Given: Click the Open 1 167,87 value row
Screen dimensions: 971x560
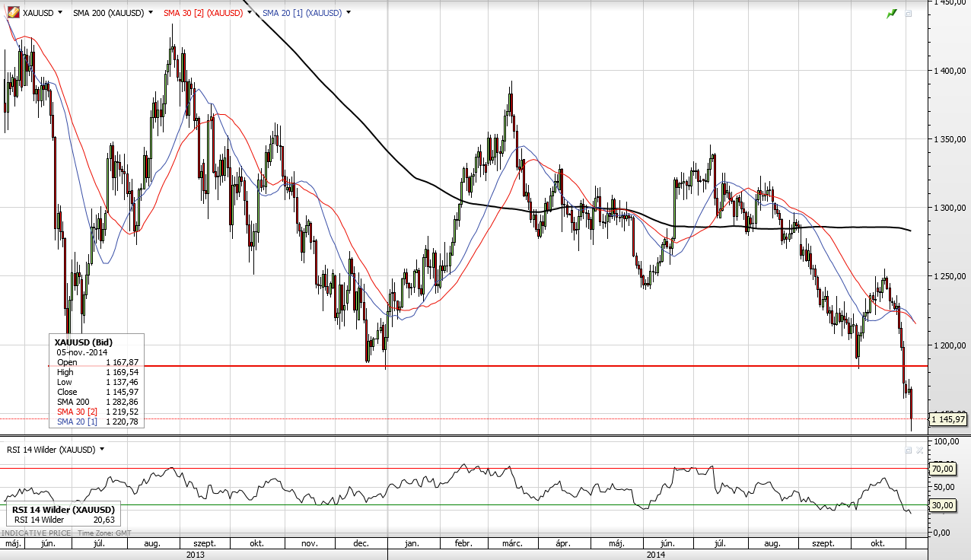Looking at the screenshot, I should pos(97,362).
